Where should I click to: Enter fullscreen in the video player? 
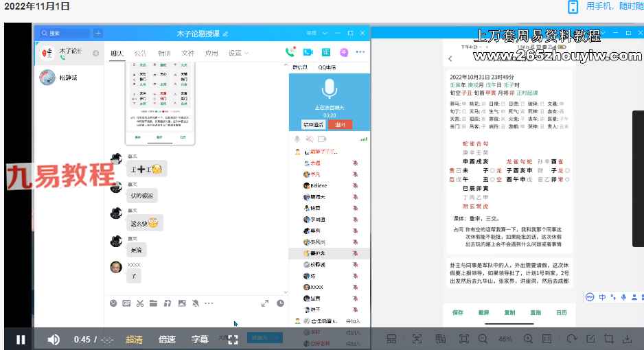[x=233, y=339]
